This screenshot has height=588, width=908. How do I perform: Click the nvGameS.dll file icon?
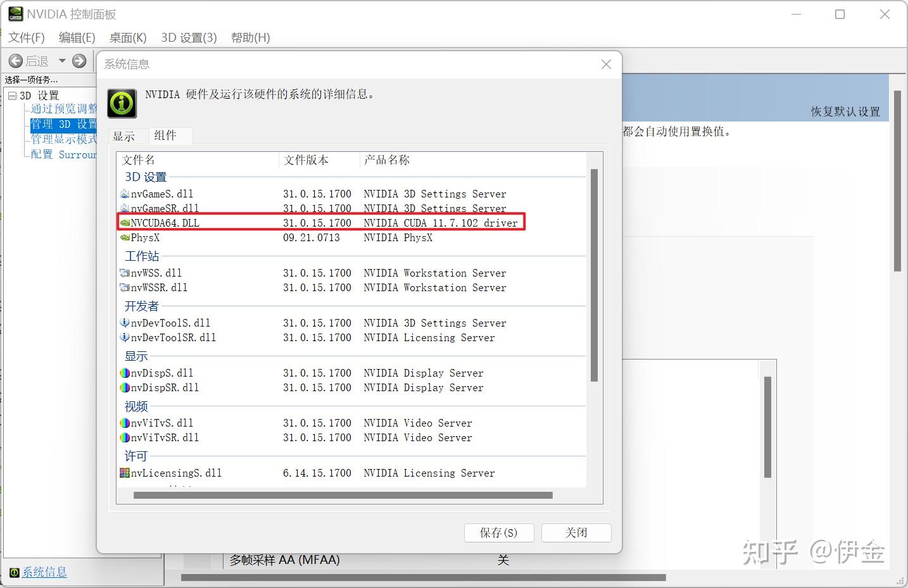[124, 194]
